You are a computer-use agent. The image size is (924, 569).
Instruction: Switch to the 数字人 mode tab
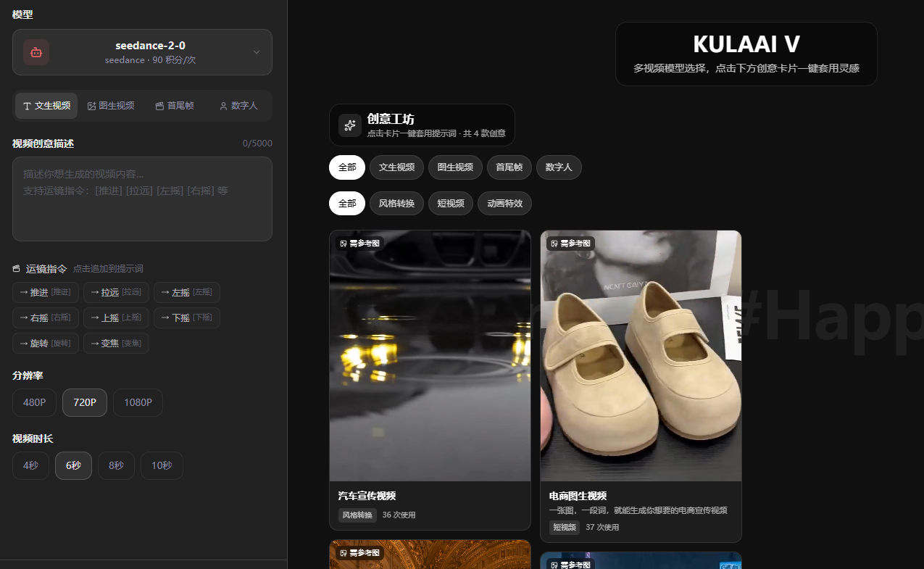(238, 106)
